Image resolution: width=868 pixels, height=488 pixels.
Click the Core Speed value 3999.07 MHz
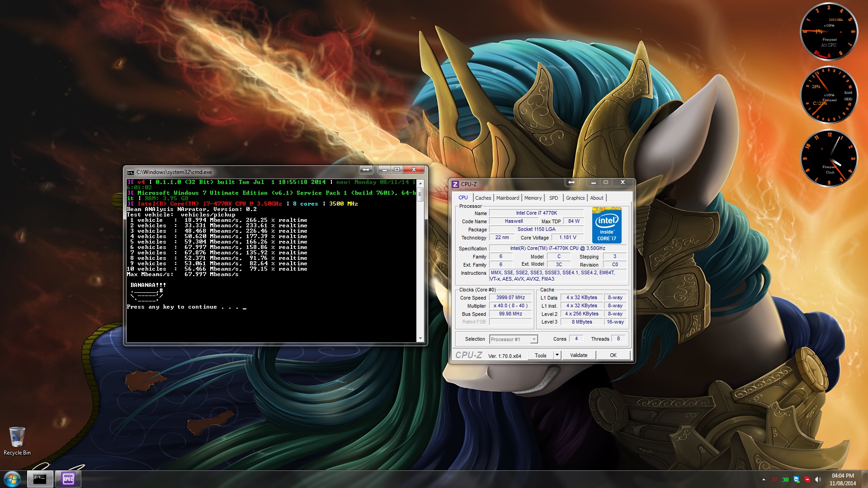pyautogui.click(x=510, y=297)
